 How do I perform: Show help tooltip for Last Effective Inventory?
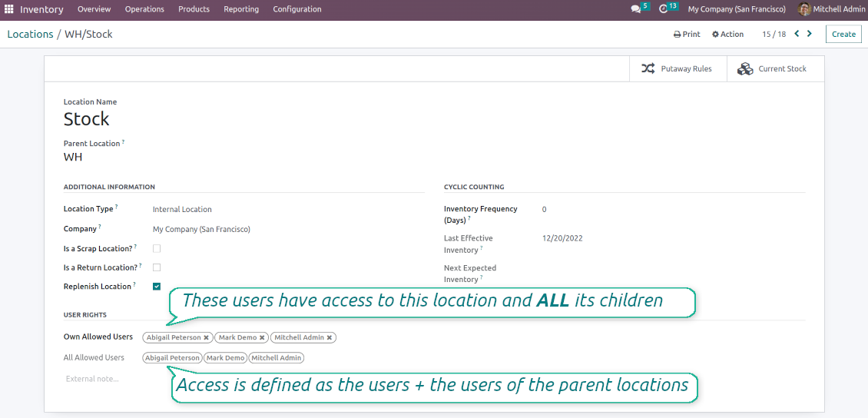[x=482, y=248]
